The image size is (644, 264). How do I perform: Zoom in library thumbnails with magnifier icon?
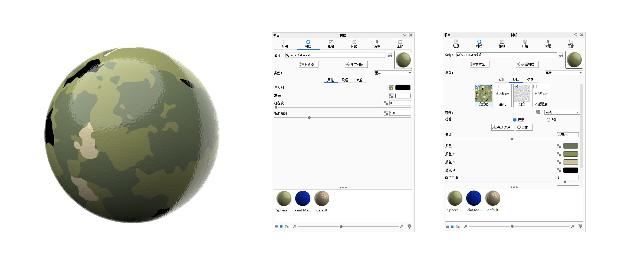573,226
